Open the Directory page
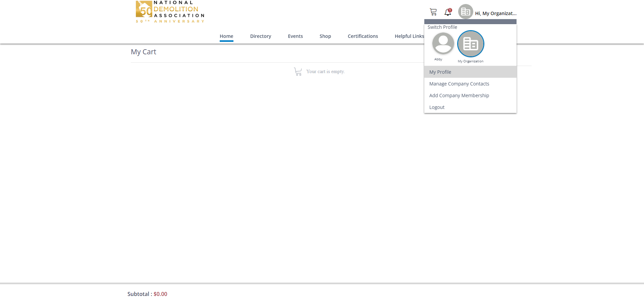 [x=261, y=36]
